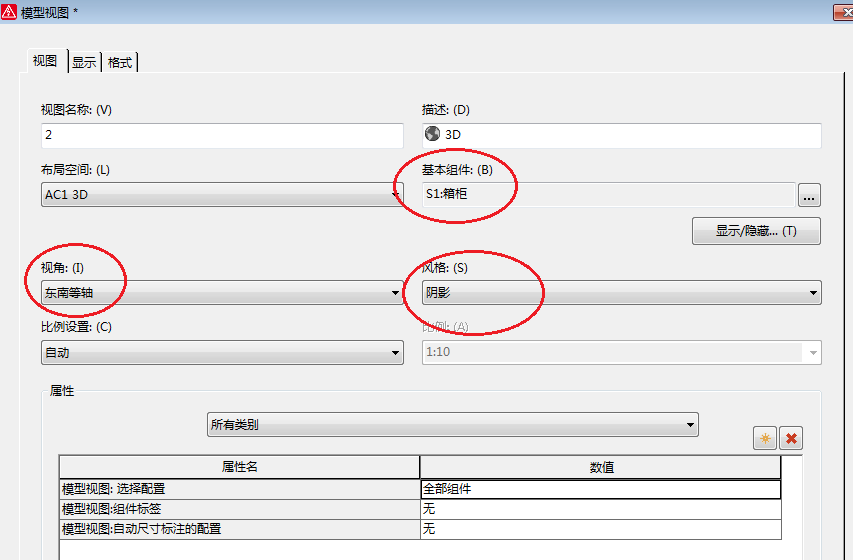The image size is (853, 560).
Task: Click the 属性名 column header
Action: click(239, 467)
